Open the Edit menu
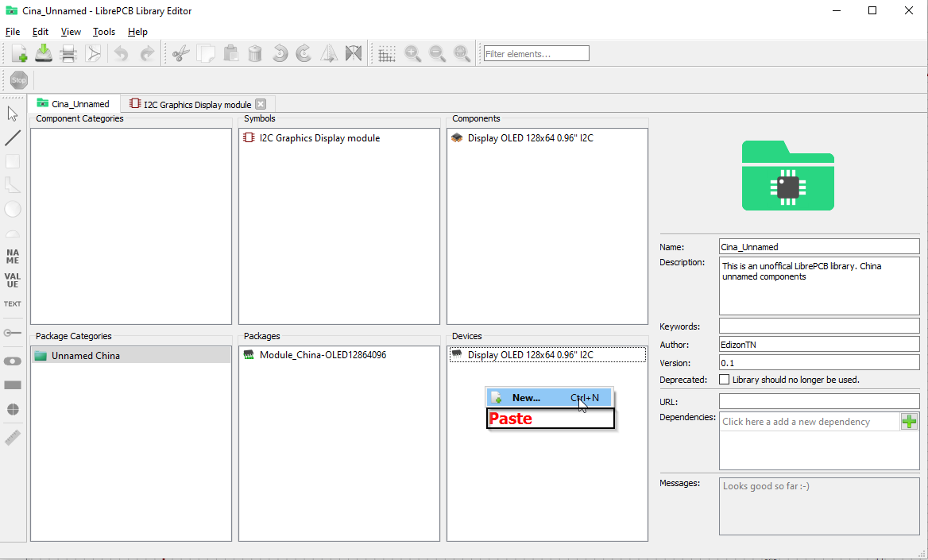 pos(40,31)
